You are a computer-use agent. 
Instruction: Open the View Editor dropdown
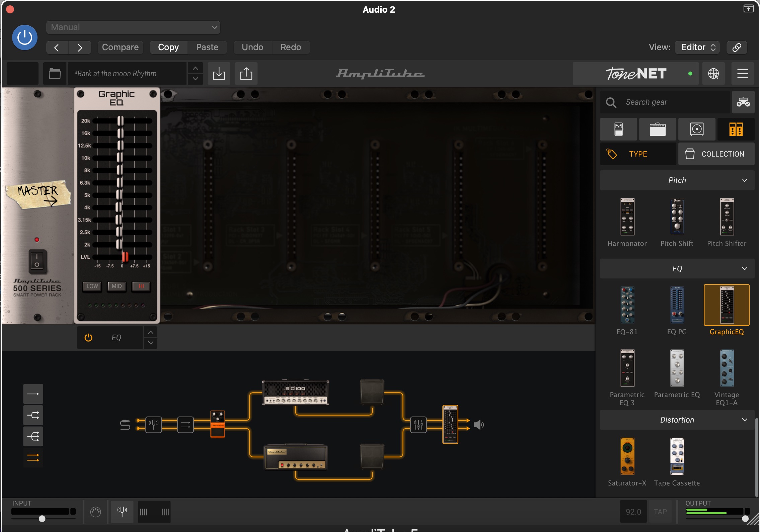point(697,47)
